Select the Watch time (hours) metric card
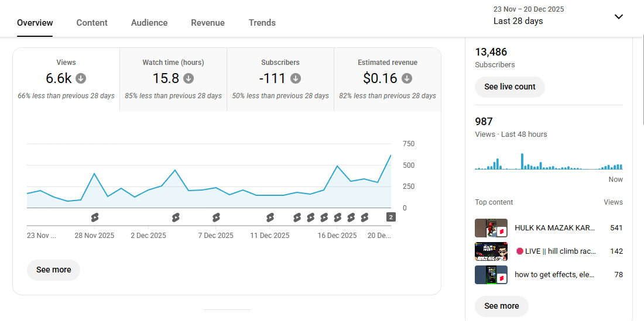Screen dimensions: 644x321 point(173,80)
